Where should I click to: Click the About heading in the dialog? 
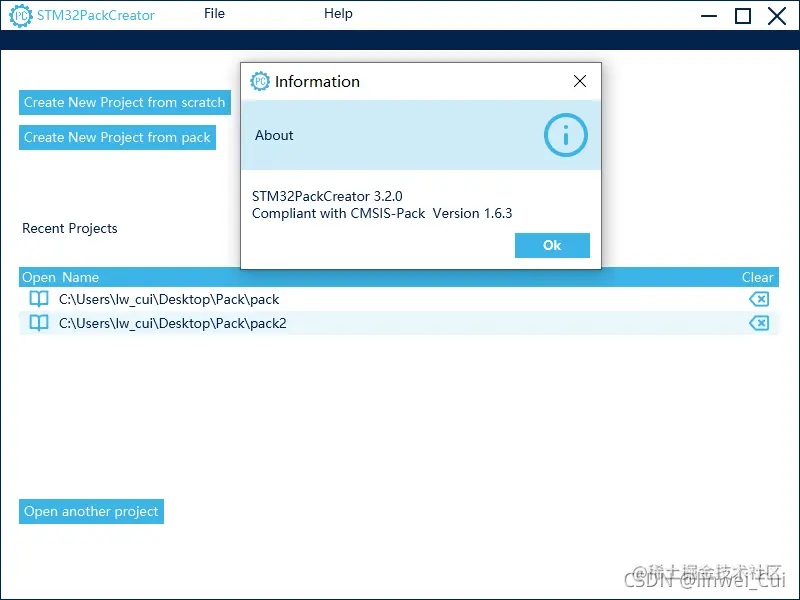coord(274,135)
